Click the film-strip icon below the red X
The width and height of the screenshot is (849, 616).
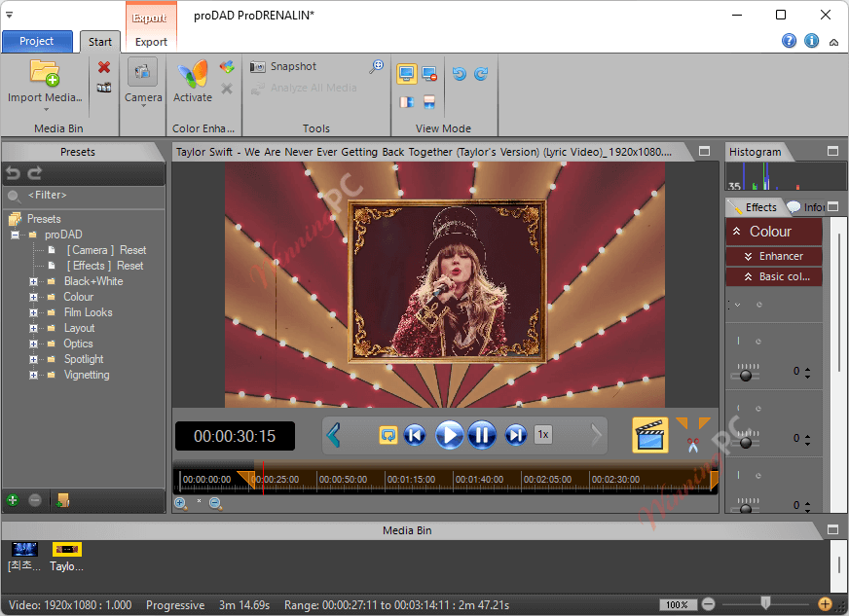(104, 88)
